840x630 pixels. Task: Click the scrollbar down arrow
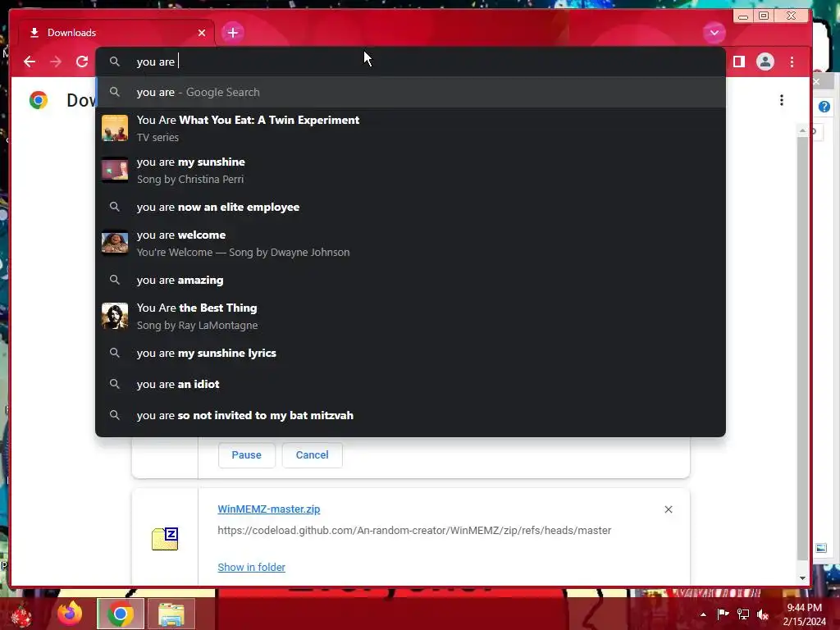(802, 578)
